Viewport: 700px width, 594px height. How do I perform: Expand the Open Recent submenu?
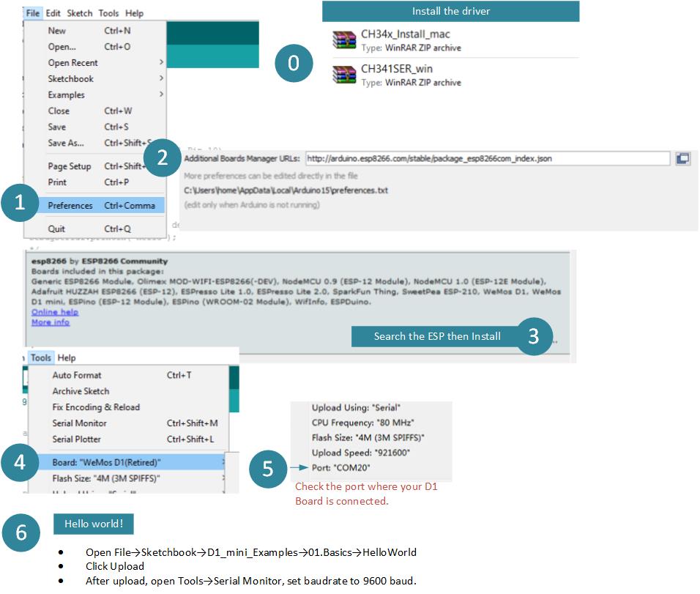click(94, 63)
